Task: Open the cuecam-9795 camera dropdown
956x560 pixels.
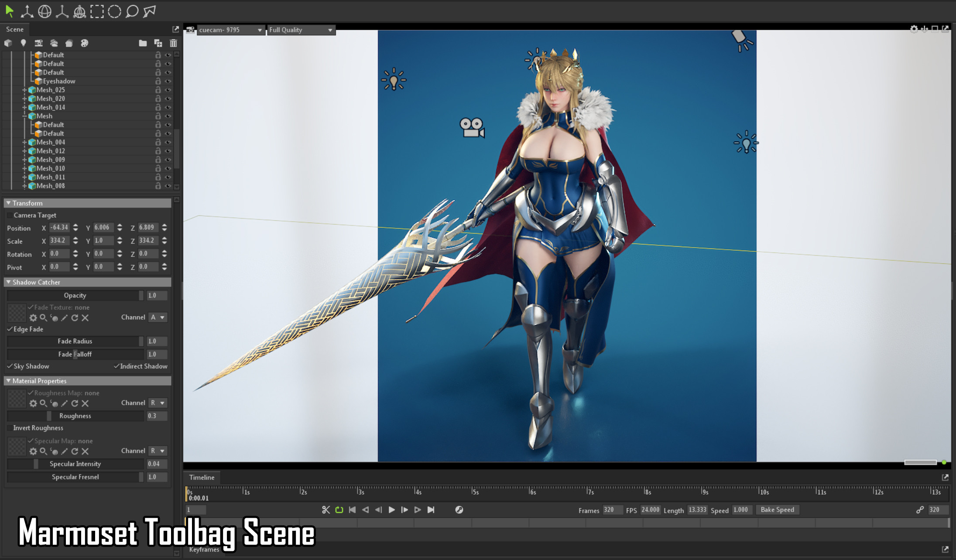Action: 229,30
